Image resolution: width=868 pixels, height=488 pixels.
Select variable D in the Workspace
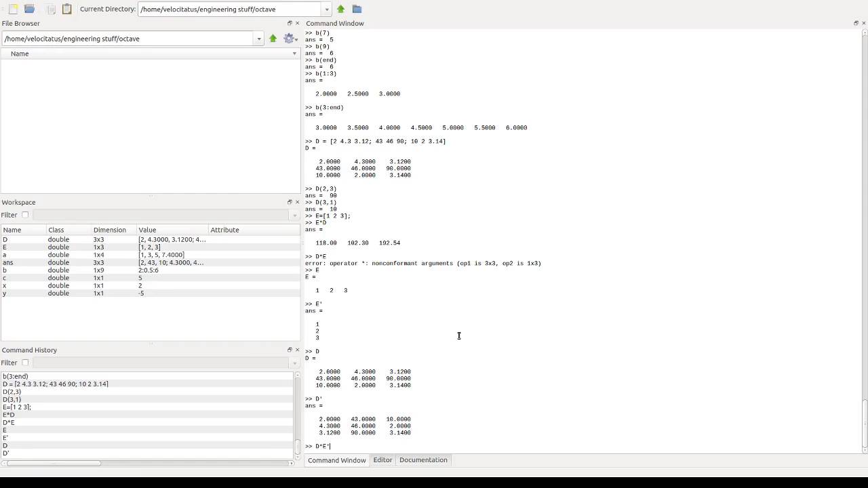150,239
